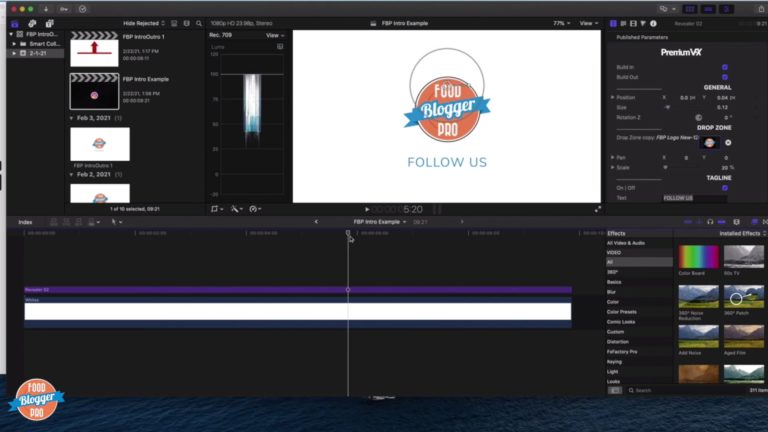Click the viewer fullscreen expand icon

coord(598,209)
